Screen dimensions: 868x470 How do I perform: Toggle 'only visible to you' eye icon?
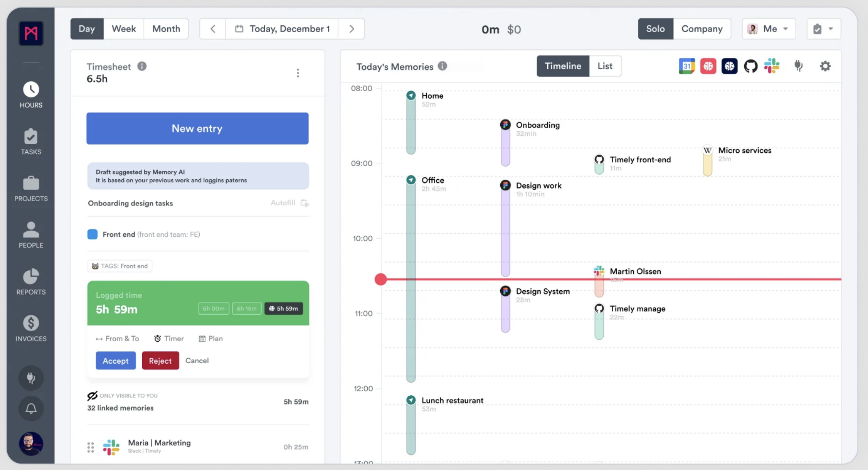[x=92, y=395]
